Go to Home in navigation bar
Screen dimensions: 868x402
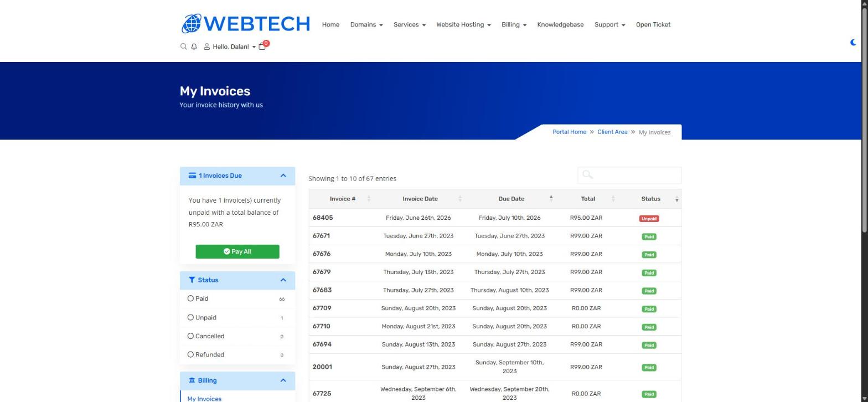click(330, 24)
